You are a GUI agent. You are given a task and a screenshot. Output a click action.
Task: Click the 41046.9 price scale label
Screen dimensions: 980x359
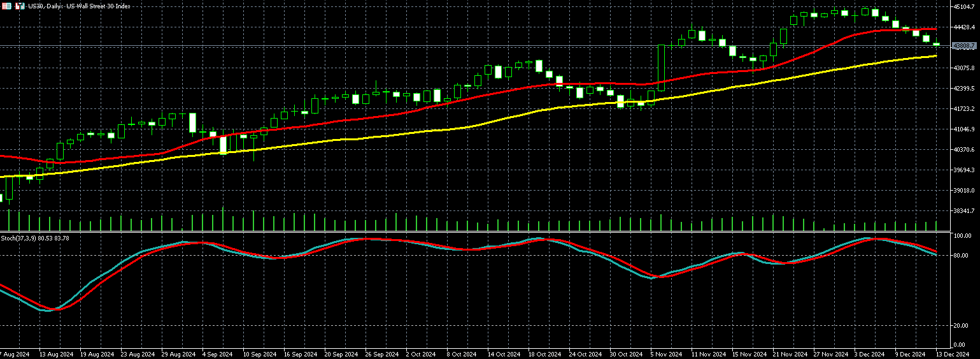965,129
